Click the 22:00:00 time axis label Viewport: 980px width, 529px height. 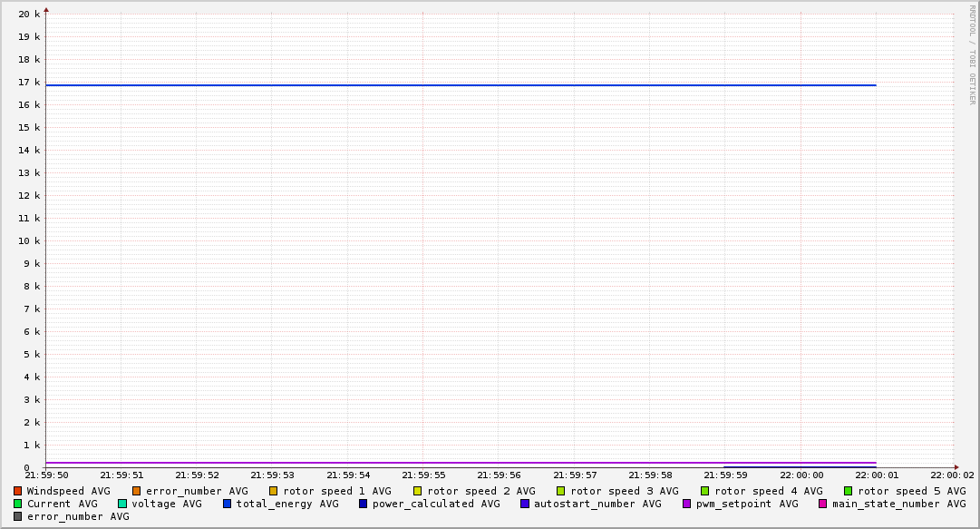click(801, 475)
